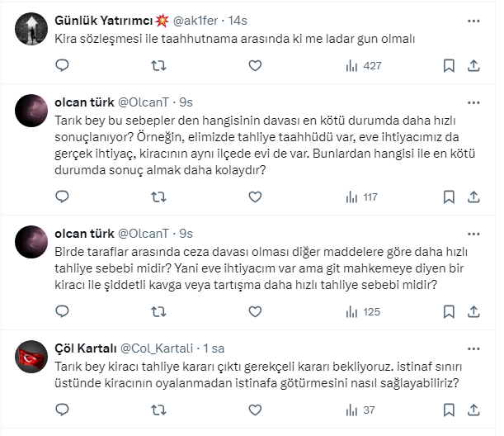Open more menu on Çöl Kartalı's tweet
The image size is (504, 436).
click(x=474, y=348)
